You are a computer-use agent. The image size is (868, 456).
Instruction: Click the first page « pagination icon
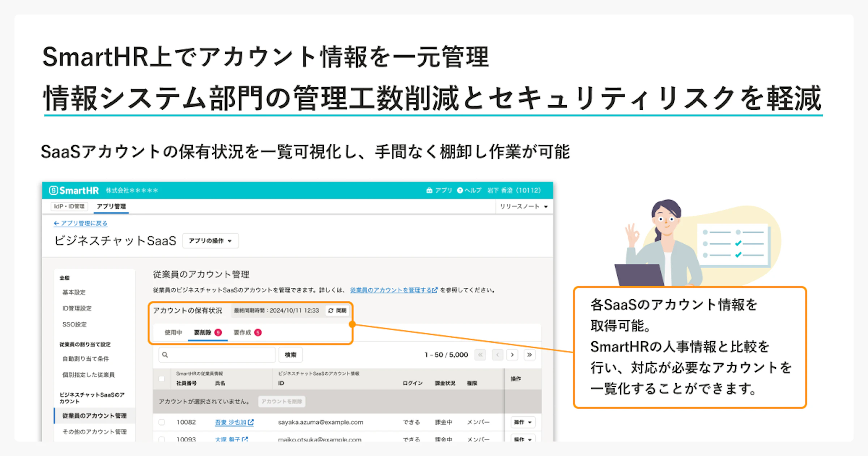pyautogui.click(x=480, y=355)
